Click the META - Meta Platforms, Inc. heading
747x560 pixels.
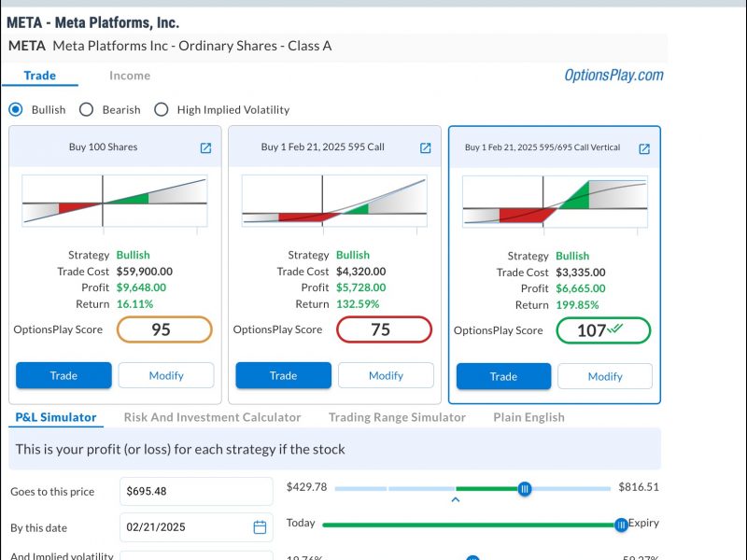(92, 22)
